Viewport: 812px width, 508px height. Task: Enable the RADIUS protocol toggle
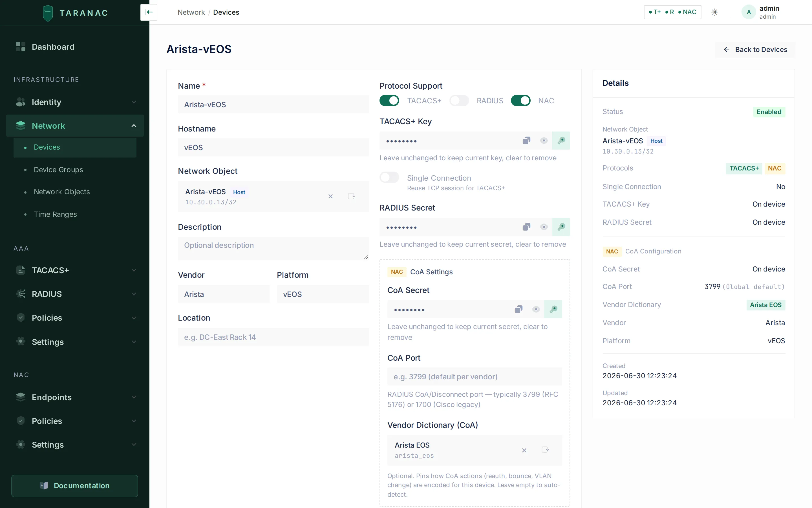tap(459, 100)
